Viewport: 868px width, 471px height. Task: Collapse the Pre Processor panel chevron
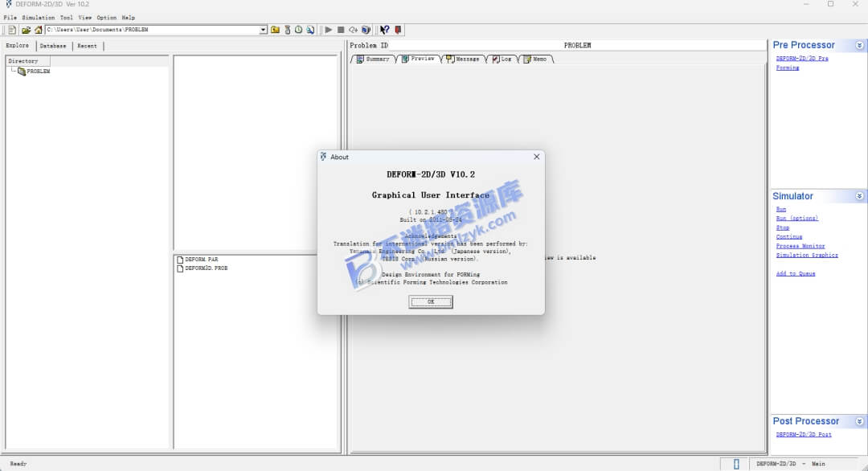859,45
